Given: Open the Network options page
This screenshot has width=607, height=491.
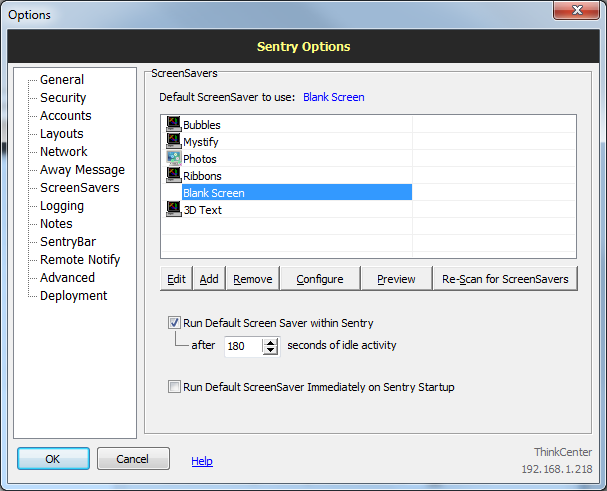Looking at the screenshot, I should 64,152.
